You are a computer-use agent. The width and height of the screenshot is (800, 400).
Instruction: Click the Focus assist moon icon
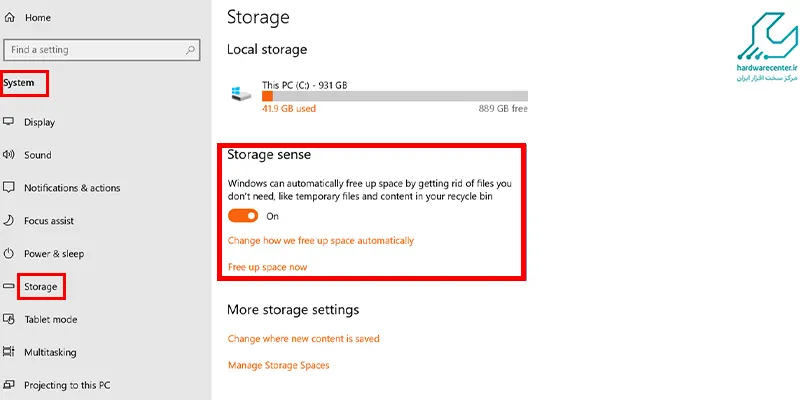[9, 220]
